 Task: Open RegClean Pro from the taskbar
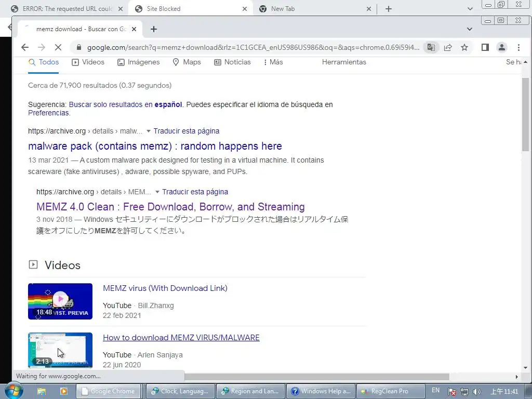coord(391,391)
